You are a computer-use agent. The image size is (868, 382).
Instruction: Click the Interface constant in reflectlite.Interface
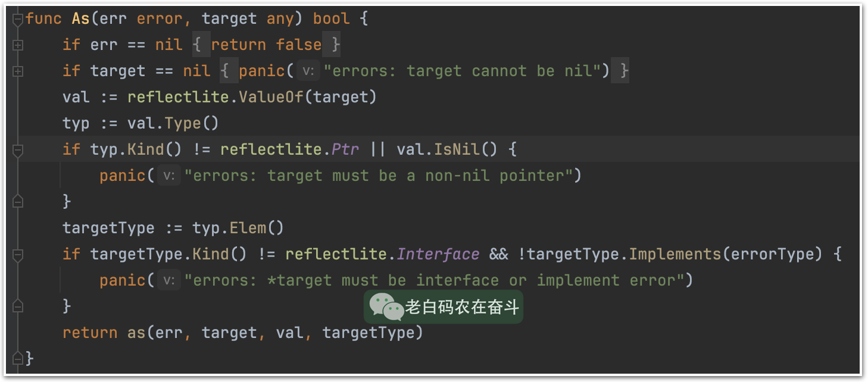[438, 254]
